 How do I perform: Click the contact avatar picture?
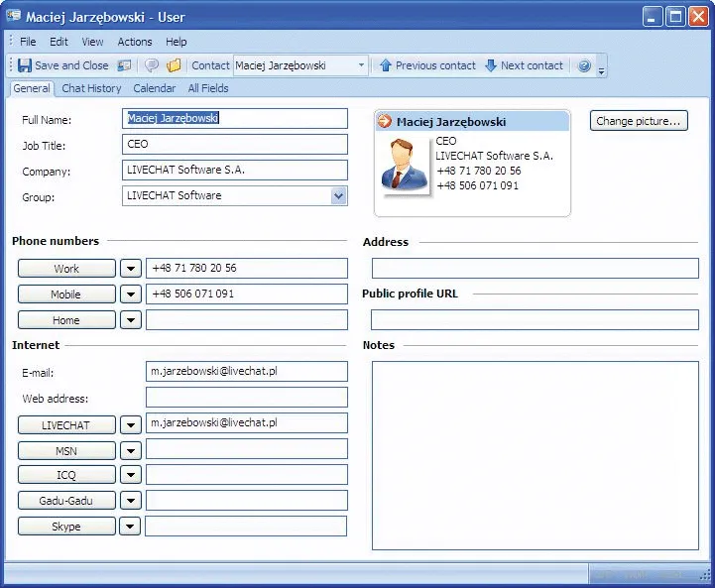coord(405,165)
